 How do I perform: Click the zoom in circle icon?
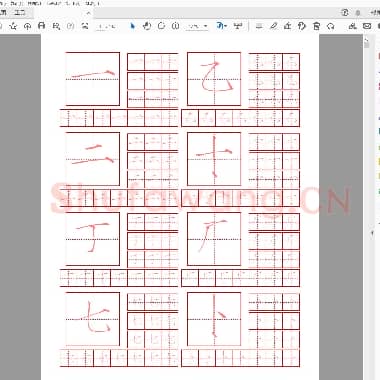pyautogui.click(x=176, y=26)
